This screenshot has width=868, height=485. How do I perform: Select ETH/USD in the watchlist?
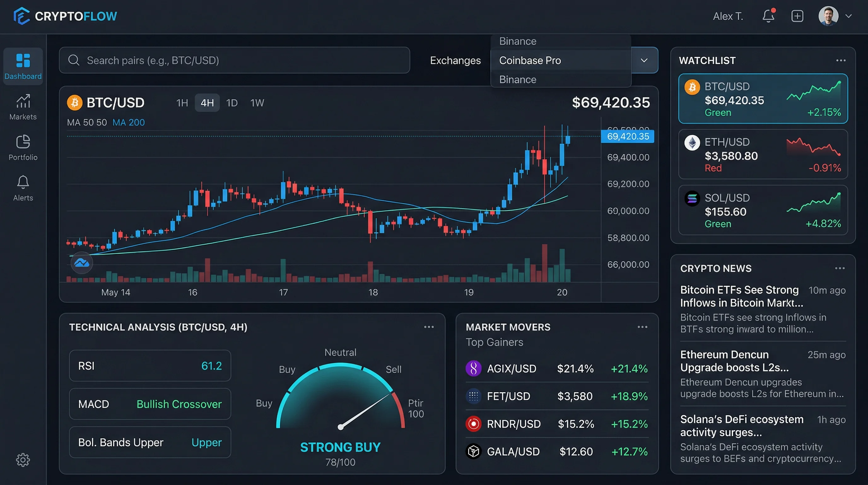tap(763, 154)
